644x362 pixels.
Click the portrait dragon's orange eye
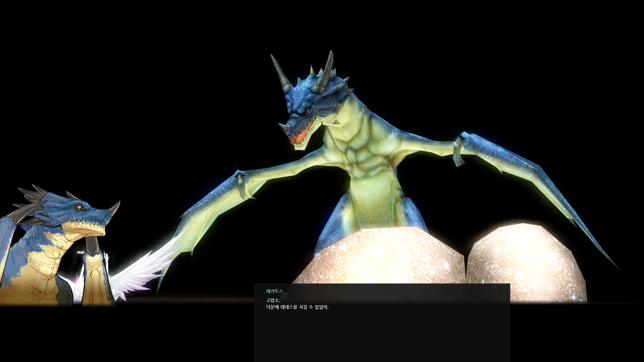(x=80, y=207)
